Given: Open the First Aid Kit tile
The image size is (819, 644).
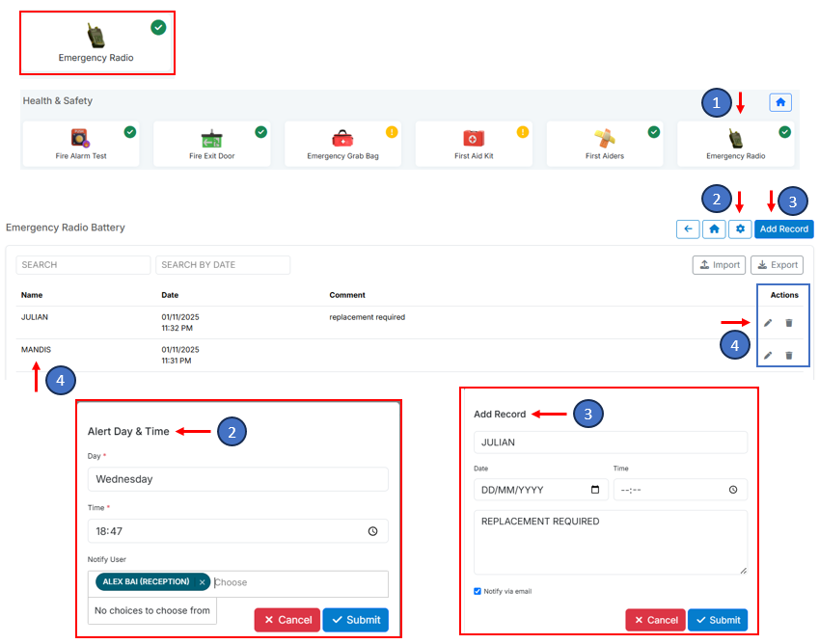Looking at the screenshot, I should 474,144.
